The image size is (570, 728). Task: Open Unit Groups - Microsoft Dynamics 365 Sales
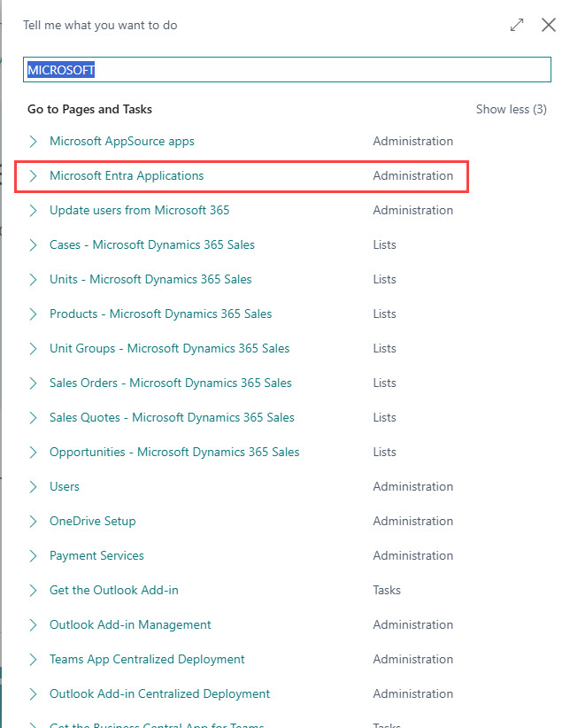[169, 348]
